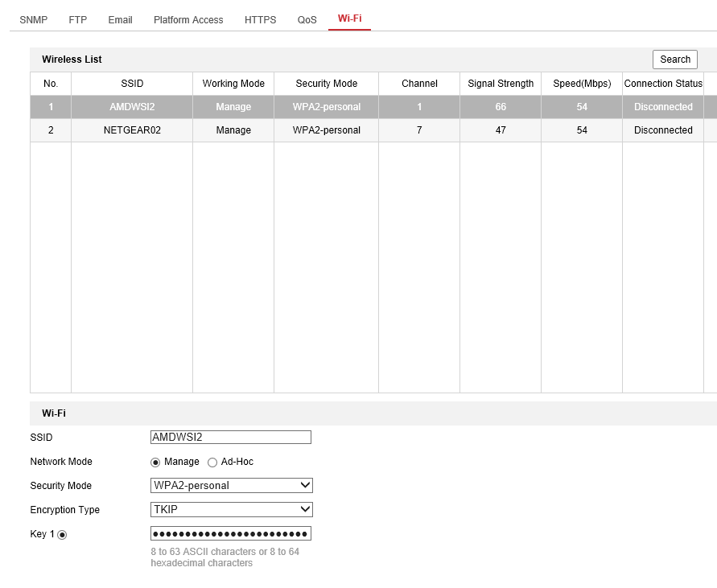Screen dimensions: 717x588
Task: Go to the Email tab
Action: coord(120,19)
